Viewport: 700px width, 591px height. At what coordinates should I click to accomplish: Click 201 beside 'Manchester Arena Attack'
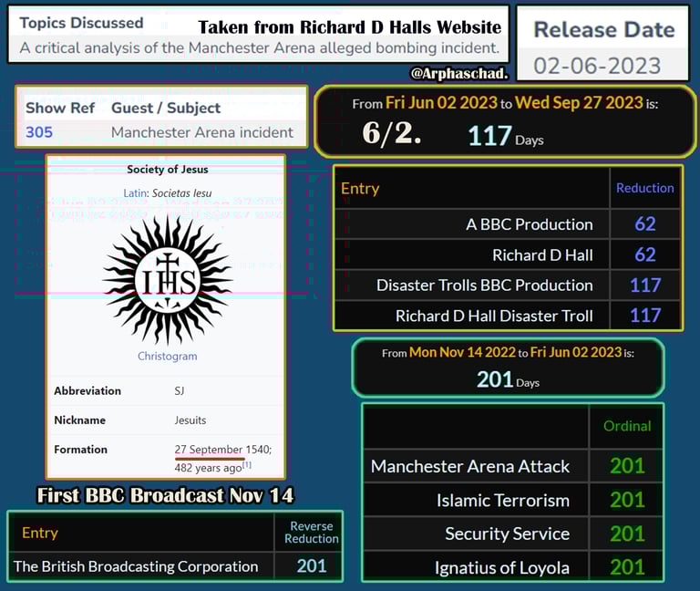[x=627, y=466]
